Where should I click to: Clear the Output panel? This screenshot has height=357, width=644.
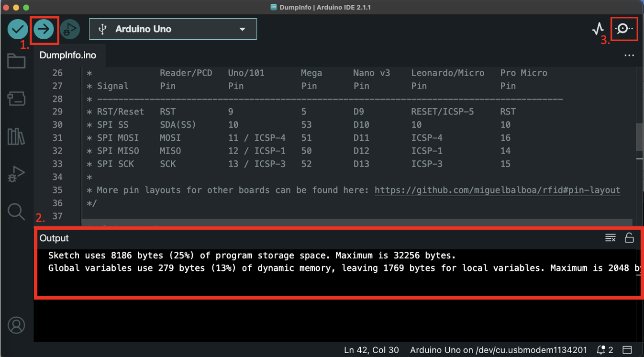611,238
